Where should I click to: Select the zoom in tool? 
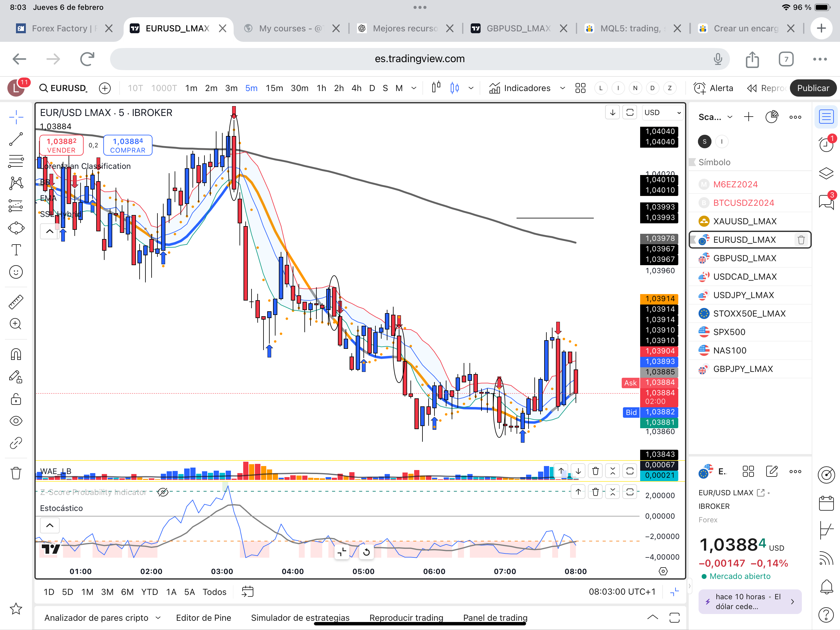click(x=16, y=324)
